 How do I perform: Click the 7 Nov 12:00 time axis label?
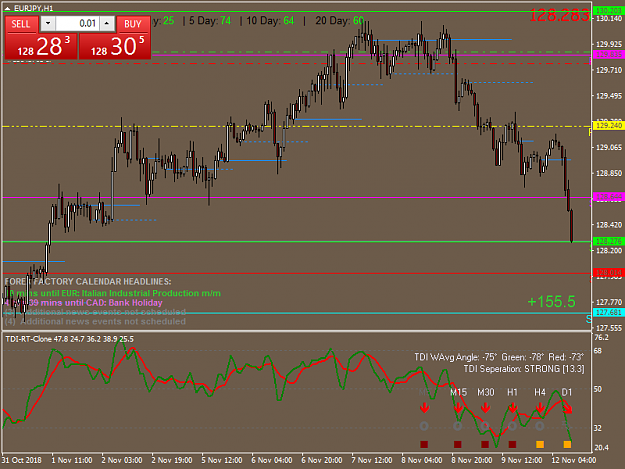[371, 460]
